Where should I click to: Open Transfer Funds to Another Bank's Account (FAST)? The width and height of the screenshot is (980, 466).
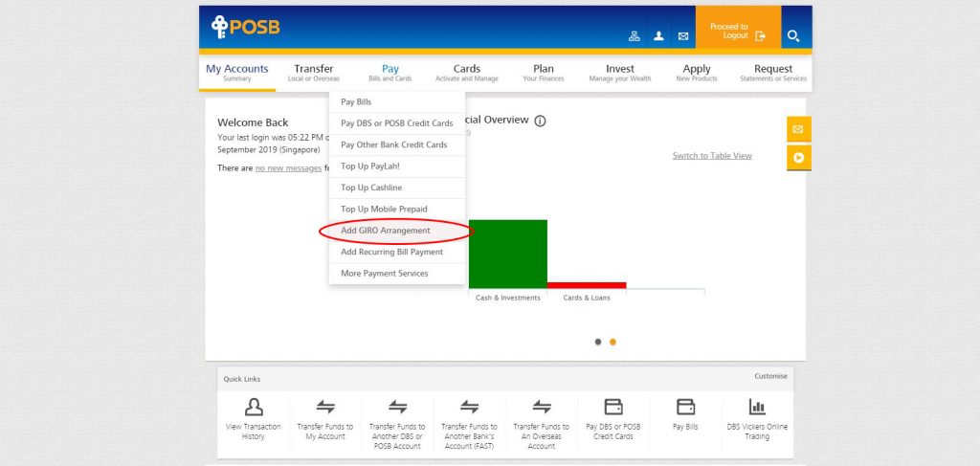469,423
